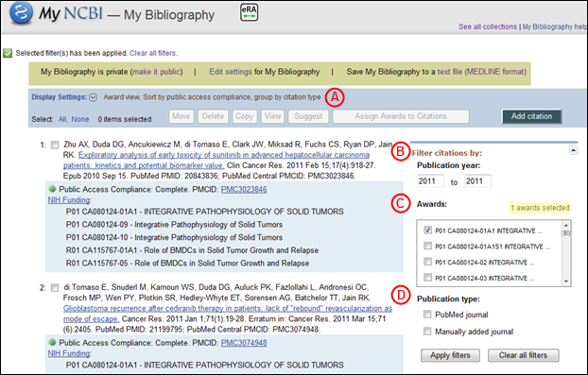
Task: Click the 0 items selected text
Action: point(125,119)
